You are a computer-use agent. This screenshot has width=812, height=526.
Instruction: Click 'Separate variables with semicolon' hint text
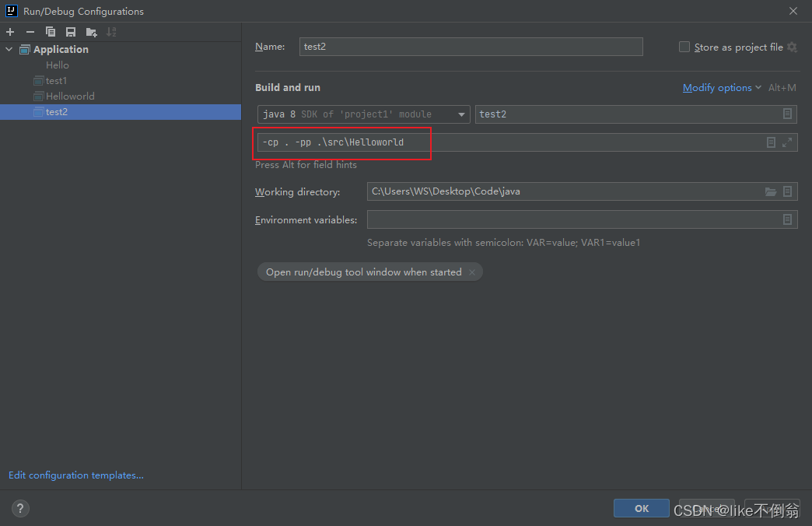[503, 243]
